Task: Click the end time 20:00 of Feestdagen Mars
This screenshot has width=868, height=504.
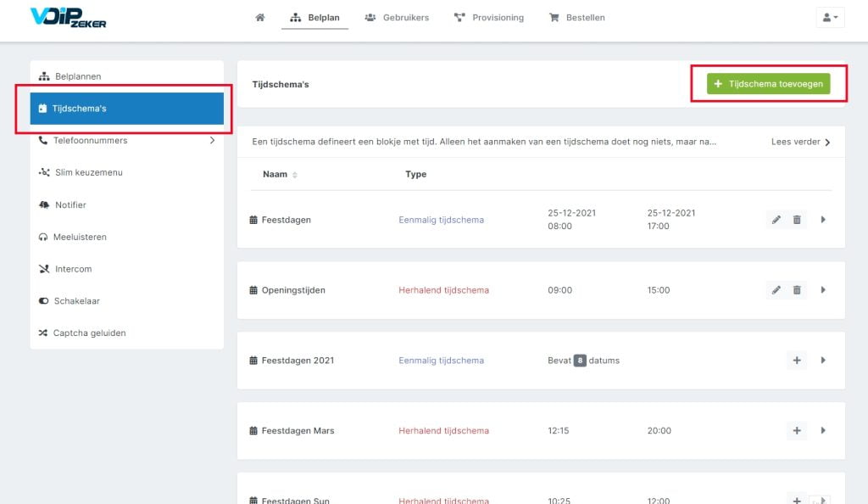Action: click(x=659, y=430)
